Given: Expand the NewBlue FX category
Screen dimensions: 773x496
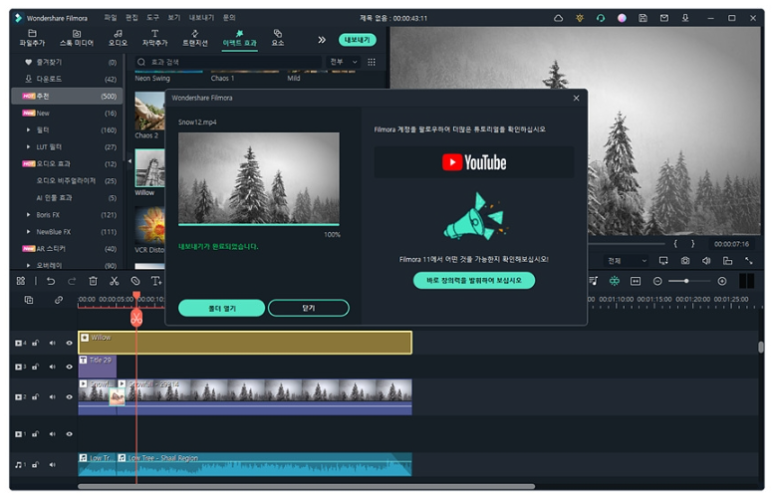Looking at the screenshot, I should point(28,232).
